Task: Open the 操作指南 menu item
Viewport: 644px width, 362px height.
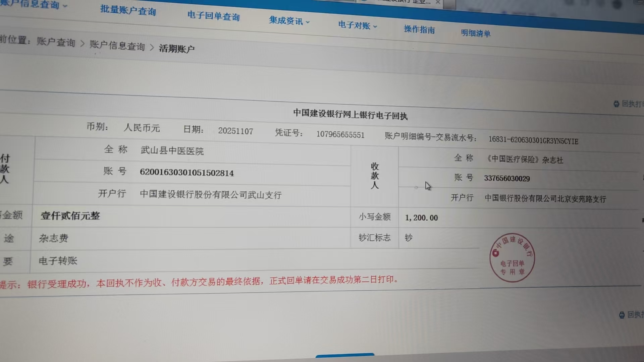Action: [419, 29]
